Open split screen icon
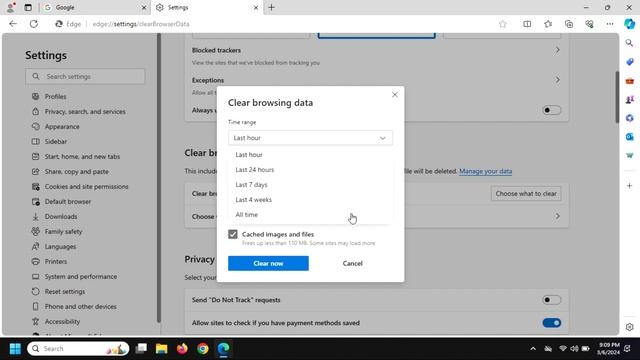The width and height of the screenshot is (640, 360). coord(527,24)
